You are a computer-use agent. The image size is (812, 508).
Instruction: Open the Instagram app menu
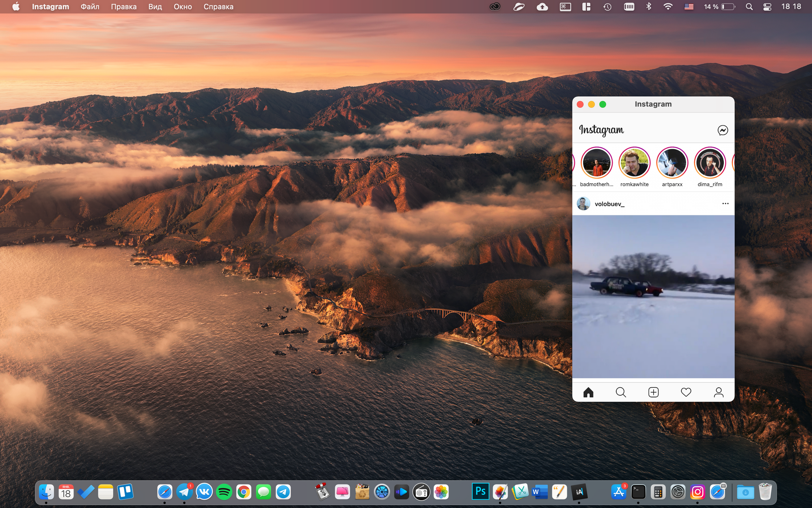(50, 7)
